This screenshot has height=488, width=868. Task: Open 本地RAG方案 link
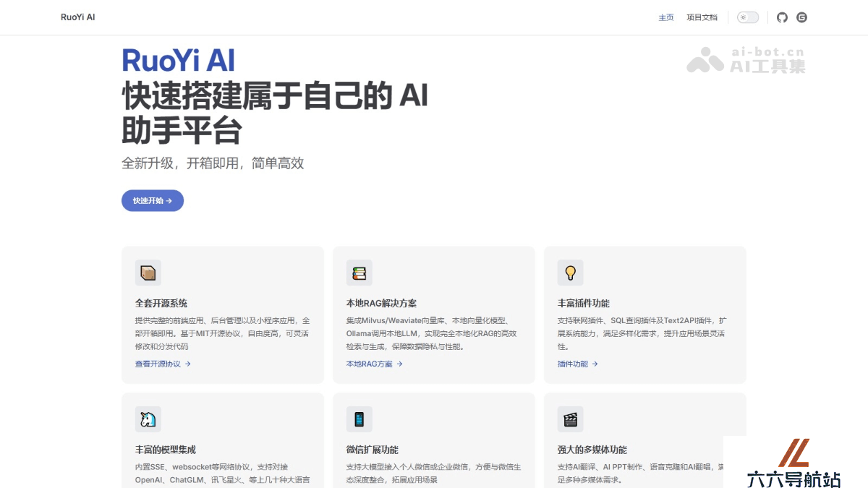point(374,364)
